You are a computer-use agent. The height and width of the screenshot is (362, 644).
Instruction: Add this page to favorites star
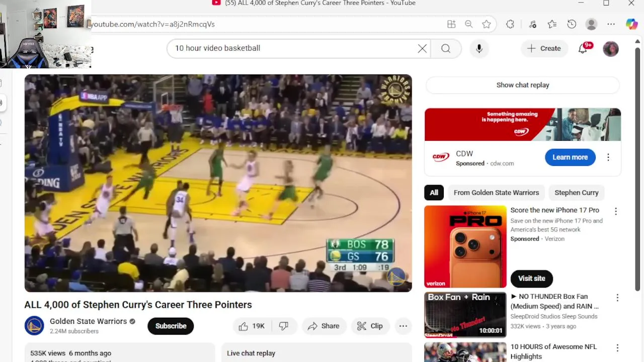point(486,24)
